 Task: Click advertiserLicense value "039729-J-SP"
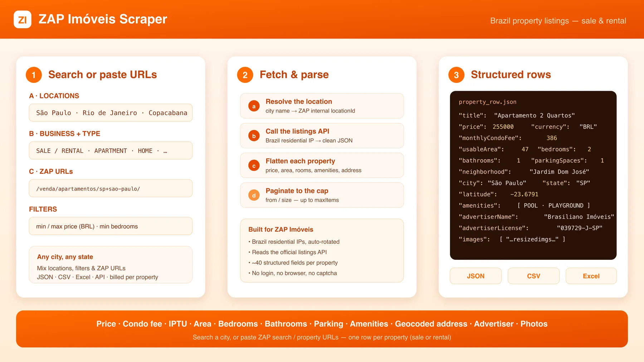(580, 228)
